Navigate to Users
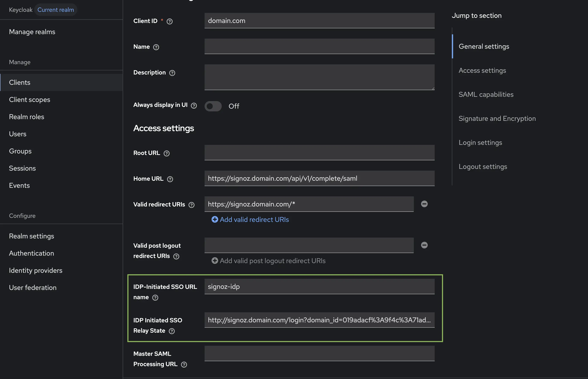Viewport: 588px width, 379px height. point(62,134)
